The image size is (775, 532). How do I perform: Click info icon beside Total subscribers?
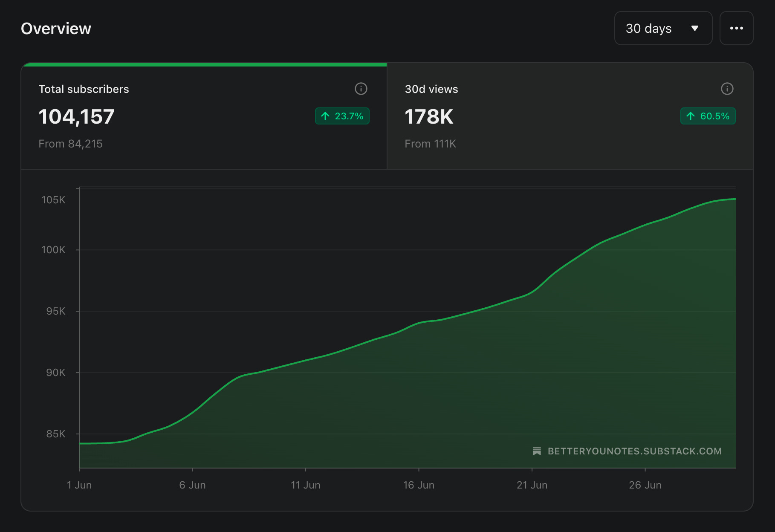tap(361, 89)
